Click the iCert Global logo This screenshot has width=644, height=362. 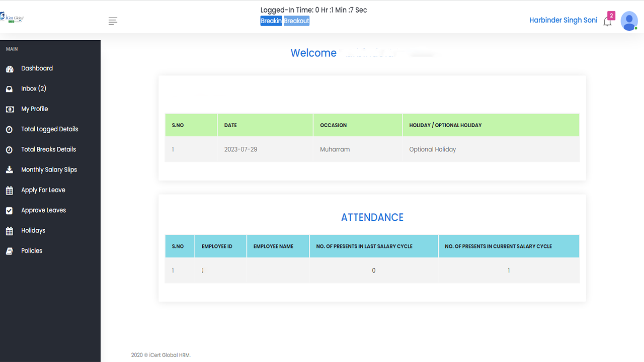pyautogui.click(x=12, y=18)
